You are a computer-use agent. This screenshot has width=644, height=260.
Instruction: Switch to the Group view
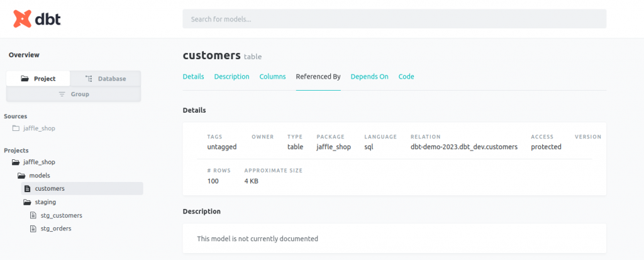click(74, 94)
